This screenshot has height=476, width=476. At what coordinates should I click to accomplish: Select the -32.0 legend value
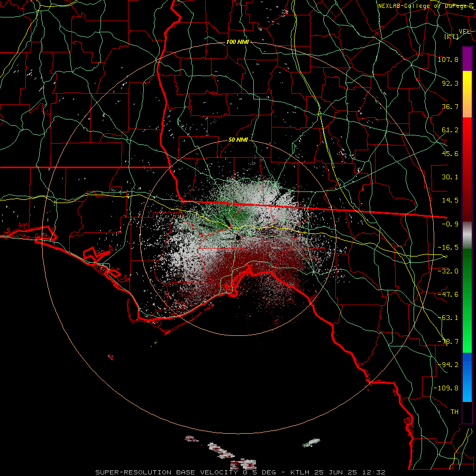(x=448, y=271)
